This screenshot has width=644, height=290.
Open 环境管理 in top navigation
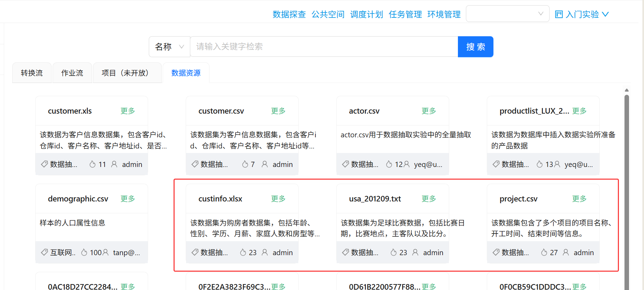444,14
